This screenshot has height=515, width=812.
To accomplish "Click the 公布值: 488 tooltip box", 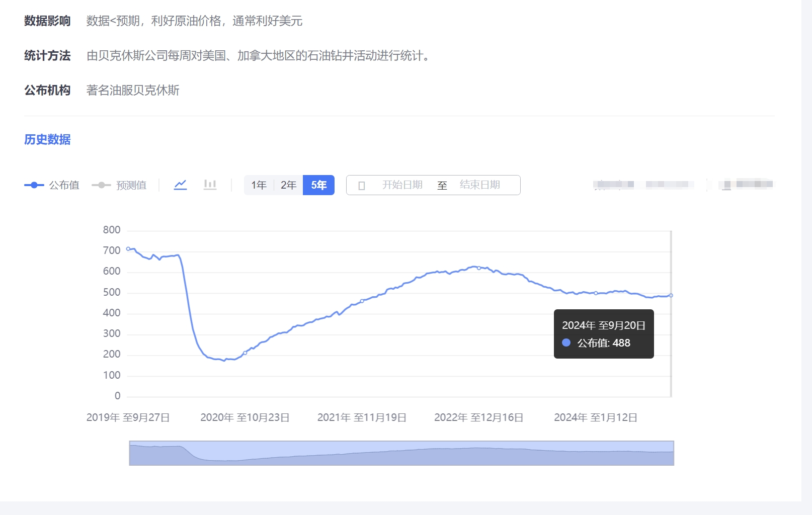I will 603,334.
